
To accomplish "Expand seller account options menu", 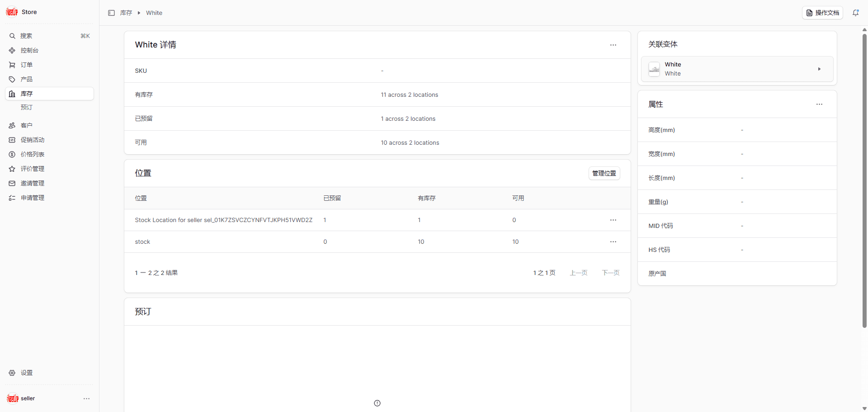I will [x=86, y=398].
